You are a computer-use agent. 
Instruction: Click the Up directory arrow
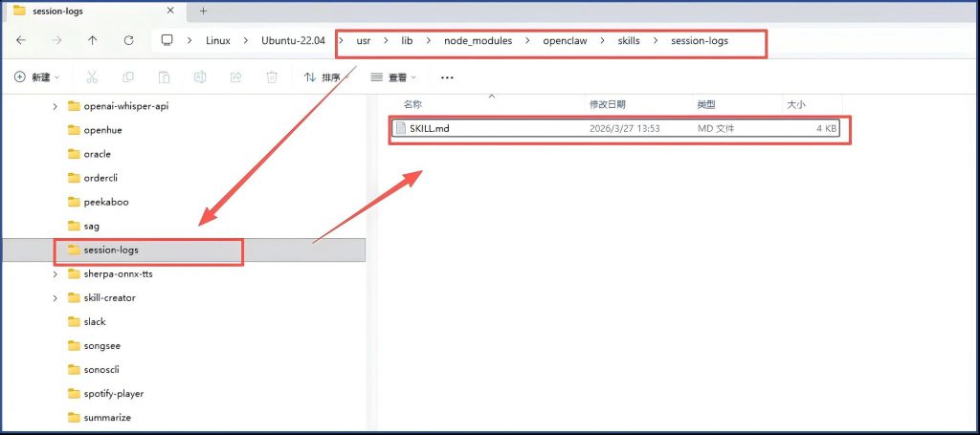(92, 41)
